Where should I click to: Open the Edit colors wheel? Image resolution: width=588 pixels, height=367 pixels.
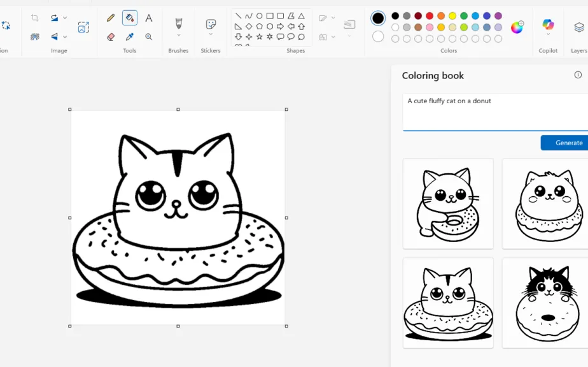click(x=517, y=27)
